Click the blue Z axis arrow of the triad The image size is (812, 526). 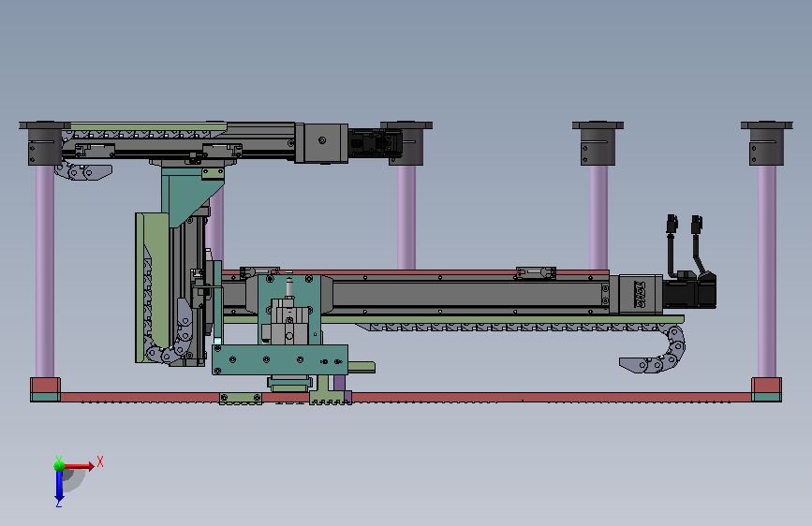point(59,487)
